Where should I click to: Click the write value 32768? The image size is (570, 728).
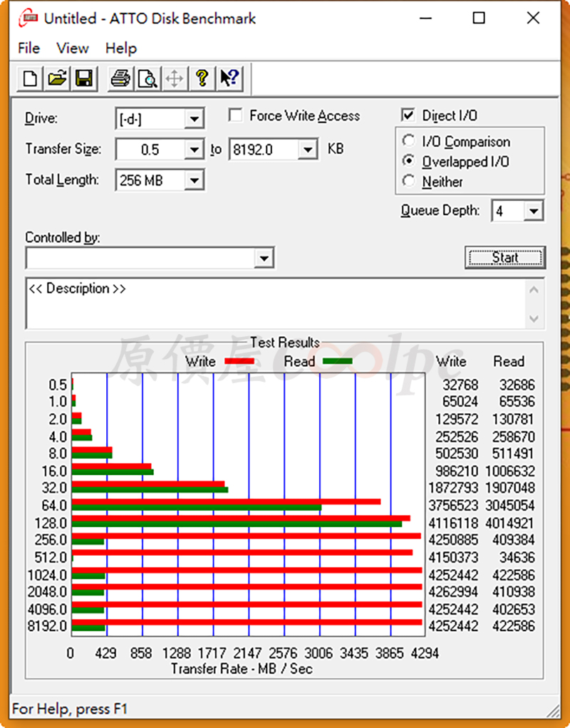coord(460,385)
